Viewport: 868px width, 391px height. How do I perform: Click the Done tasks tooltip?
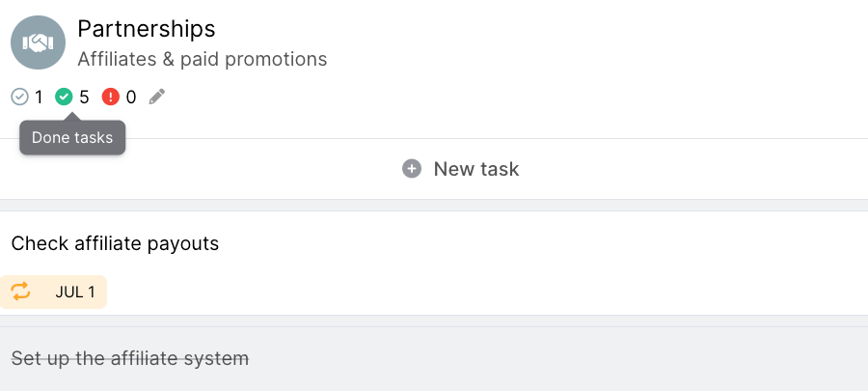click(x=72, y=137)
